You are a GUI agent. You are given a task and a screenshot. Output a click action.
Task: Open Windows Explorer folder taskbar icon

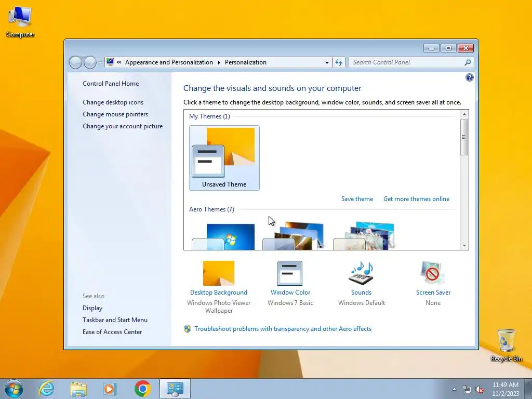[78, 389]
